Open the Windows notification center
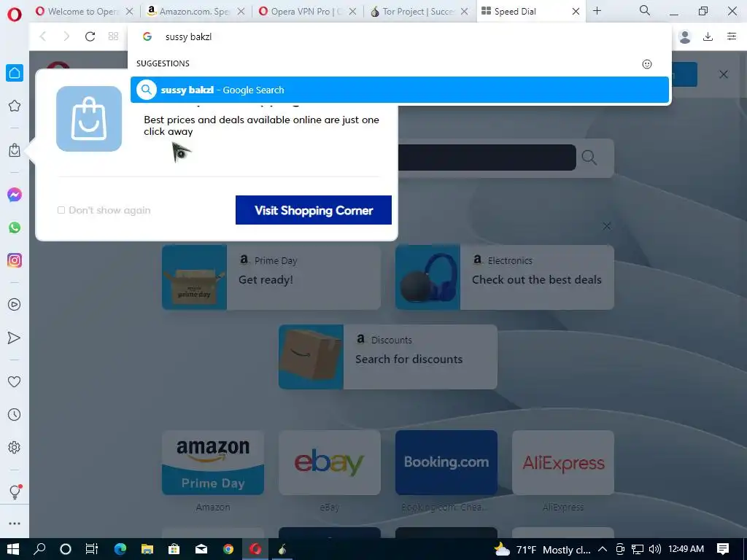 [723, 549]
